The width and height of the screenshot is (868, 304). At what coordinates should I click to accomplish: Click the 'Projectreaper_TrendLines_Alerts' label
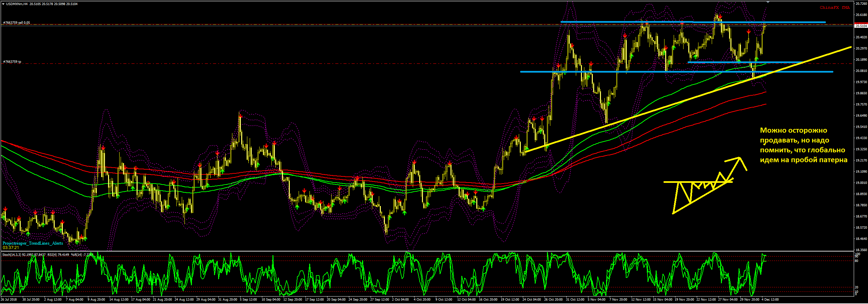pos(33,243)
